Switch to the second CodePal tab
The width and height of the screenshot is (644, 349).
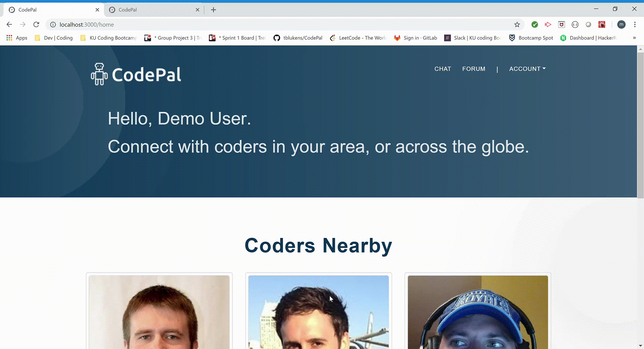click(154, 10)
